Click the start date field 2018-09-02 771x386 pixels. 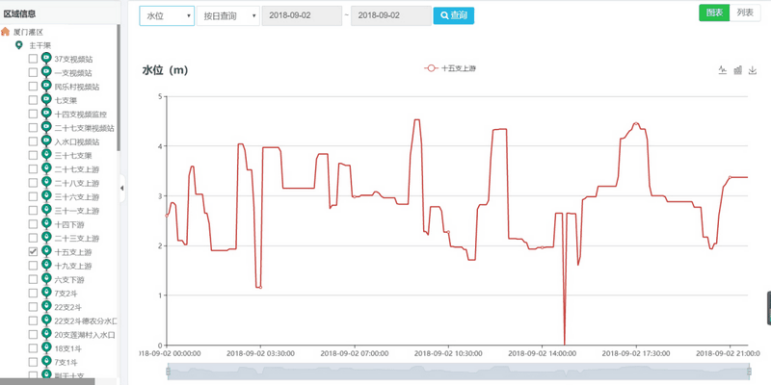[x=302, y=16]
